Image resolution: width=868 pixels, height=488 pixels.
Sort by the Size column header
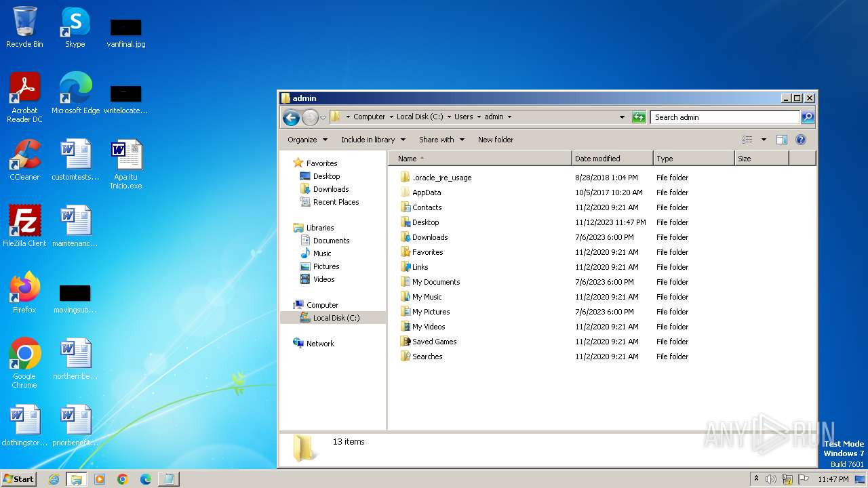(762, 159)
